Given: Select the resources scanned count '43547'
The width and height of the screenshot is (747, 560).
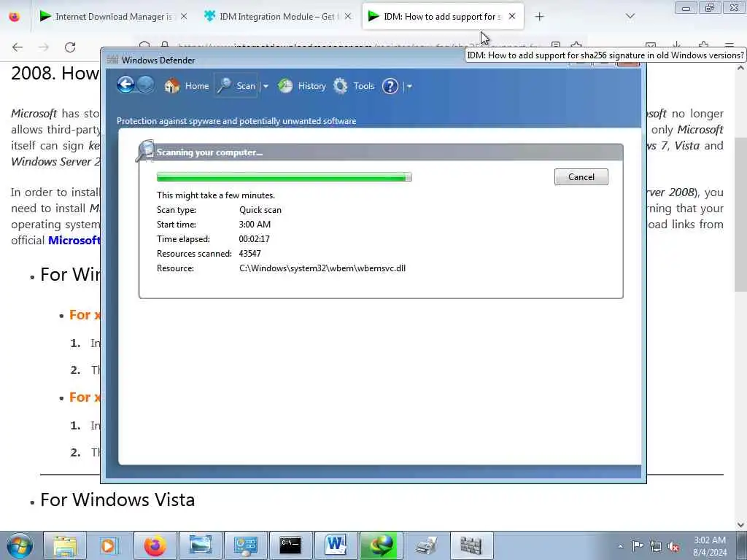Looking at the screenshot, I should pyautogui.click(x=249, y=253).
